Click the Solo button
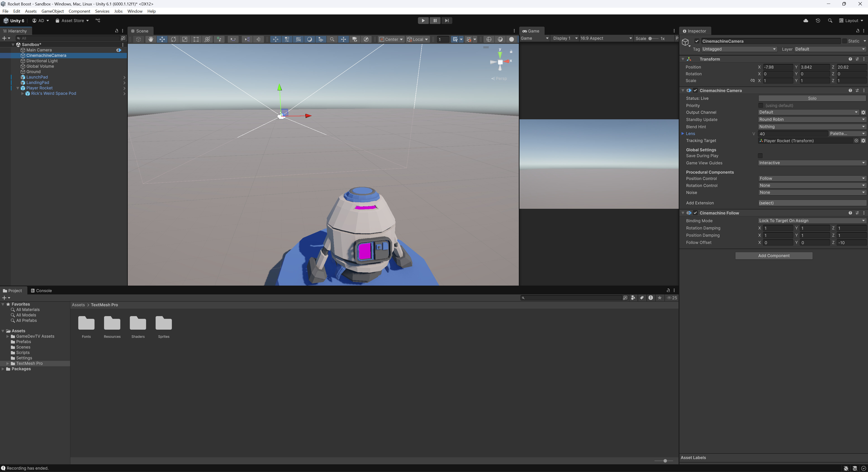The image size is (868, 472). pos(812,98)
